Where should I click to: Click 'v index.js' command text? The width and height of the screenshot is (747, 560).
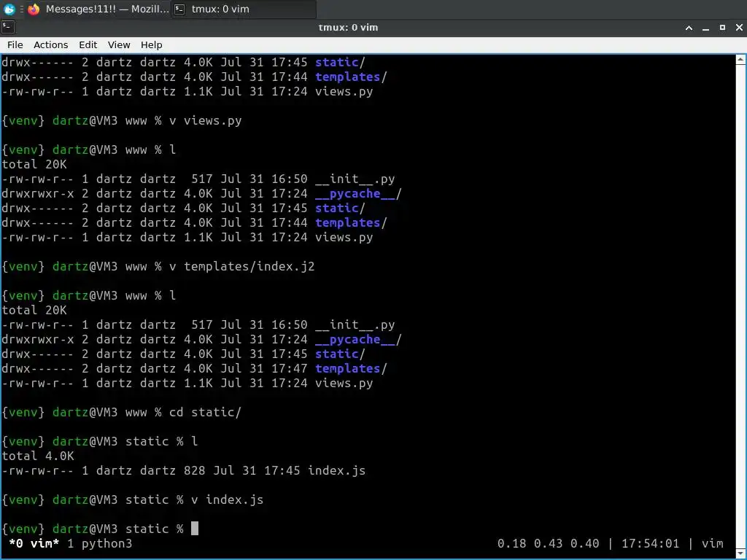pos(228,499)
